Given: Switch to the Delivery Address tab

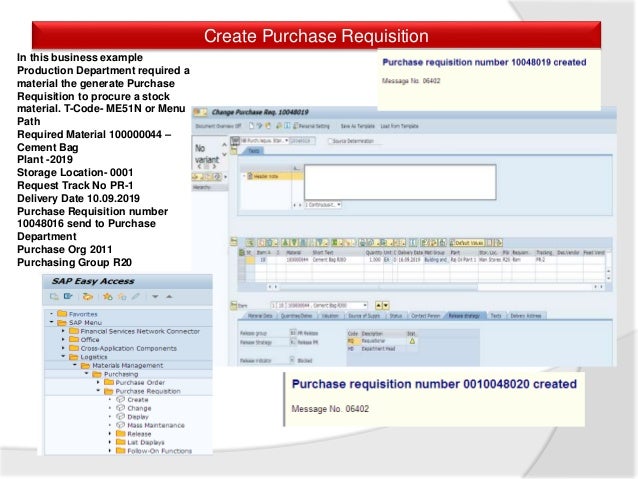Looking at the screenshot, I should (526, 316).
